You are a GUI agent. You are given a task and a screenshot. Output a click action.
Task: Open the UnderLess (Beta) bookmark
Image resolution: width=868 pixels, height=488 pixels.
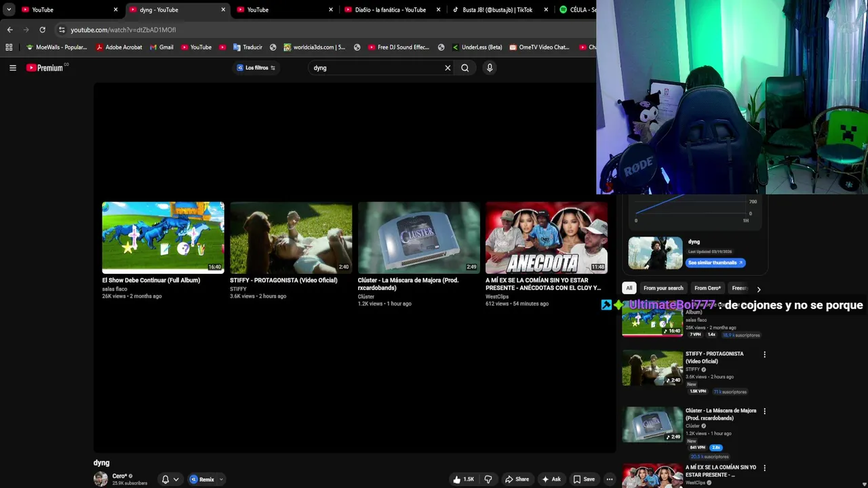coord(477,47)
